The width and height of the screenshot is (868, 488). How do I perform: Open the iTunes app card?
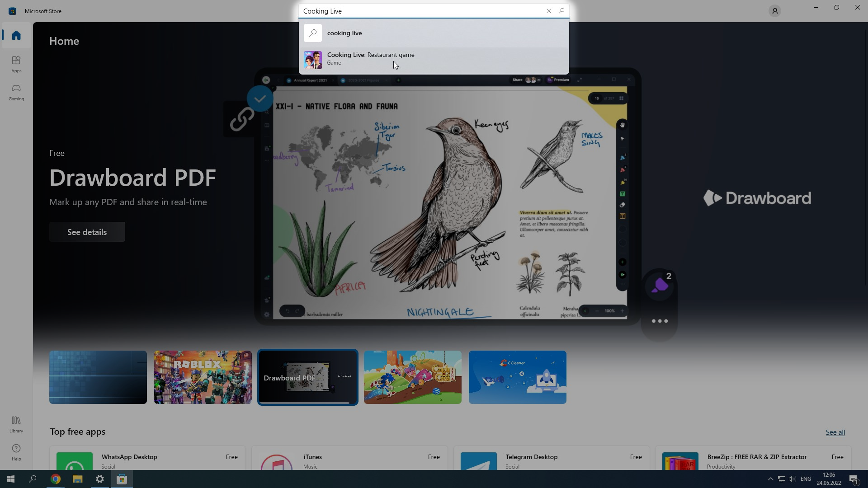click(x=349, y=458)
